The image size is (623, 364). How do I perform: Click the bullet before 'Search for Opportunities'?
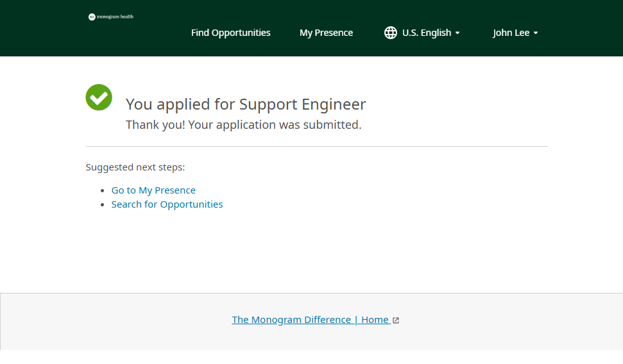(x=103, y=205)
